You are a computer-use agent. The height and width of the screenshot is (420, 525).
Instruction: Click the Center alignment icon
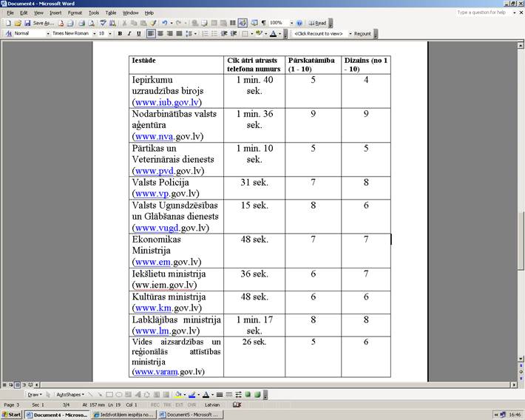160,33
